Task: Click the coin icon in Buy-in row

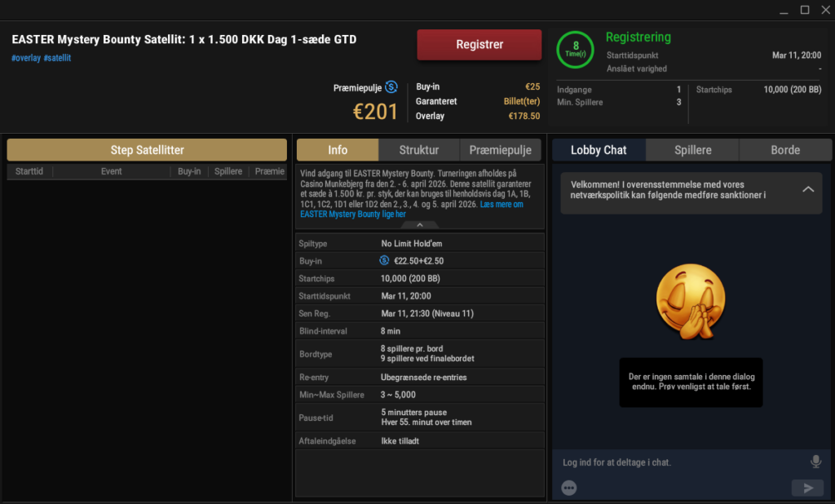Action: (x=384, y=261)
